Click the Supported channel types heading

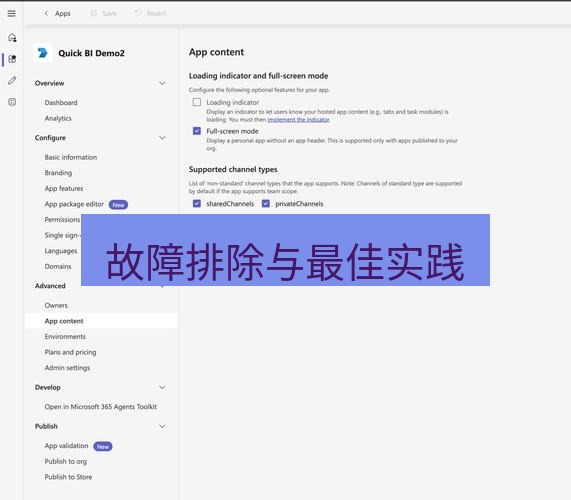tap(233, 170)
